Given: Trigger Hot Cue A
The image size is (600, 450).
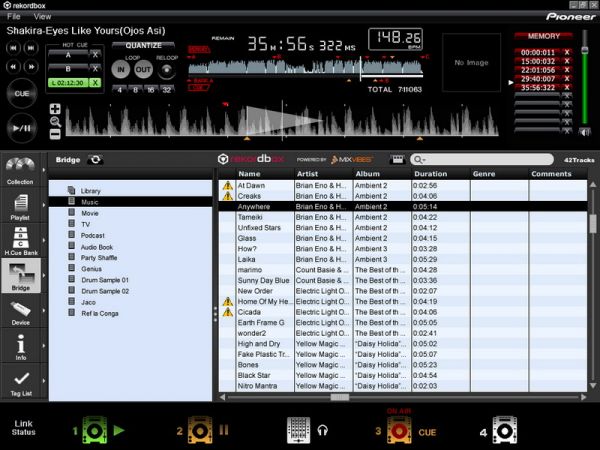Looking at the screenshot, I should point(68,55).
